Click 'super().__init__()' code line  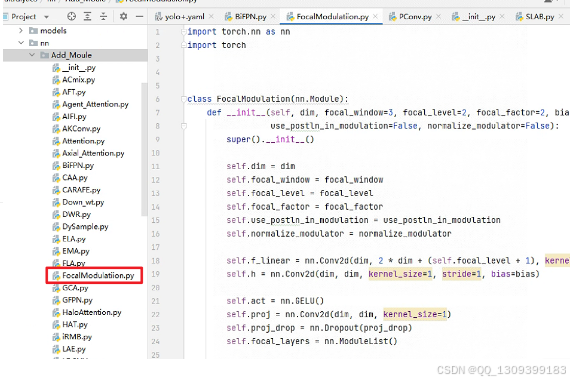[x=270, y=139]
